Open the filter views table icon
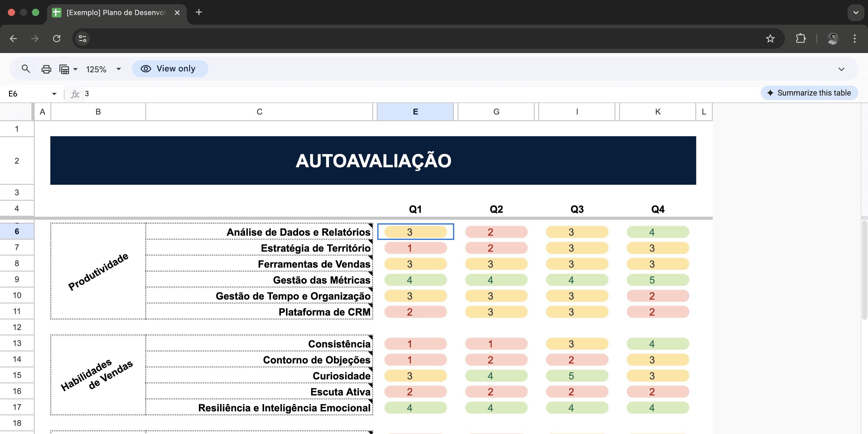 [x=64, y=69]
